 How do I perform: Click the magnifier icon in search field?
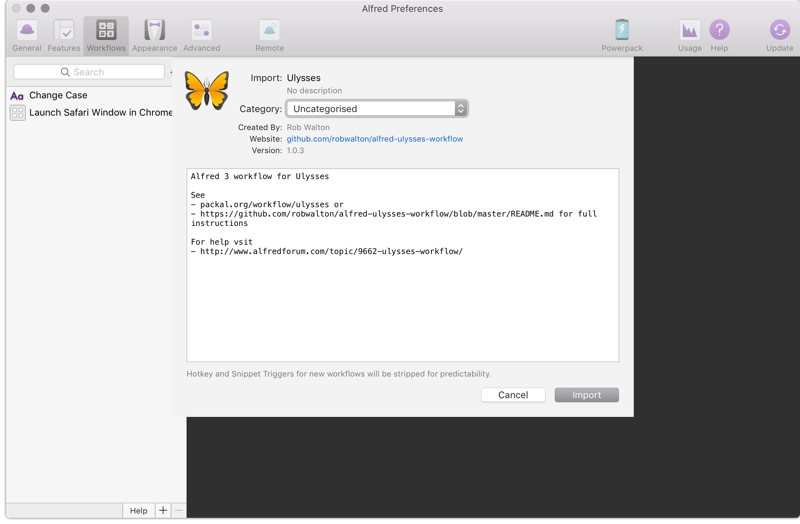tap(65, 72)
